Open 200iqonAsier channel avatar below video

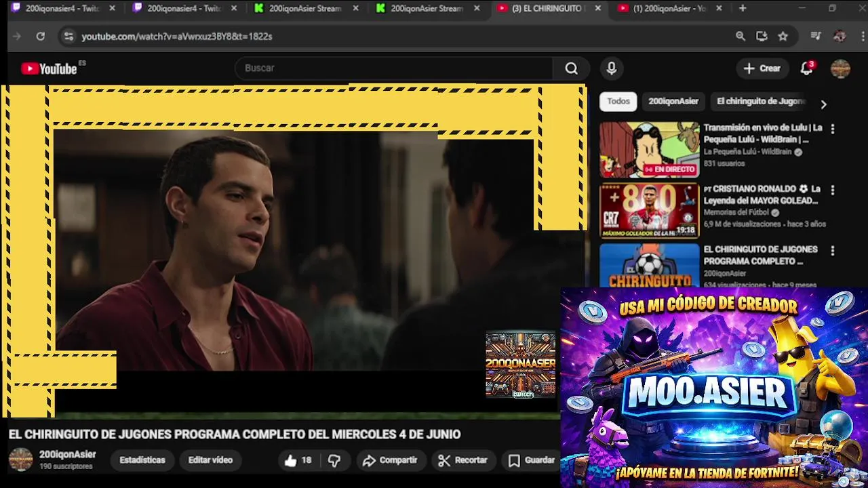20,460
